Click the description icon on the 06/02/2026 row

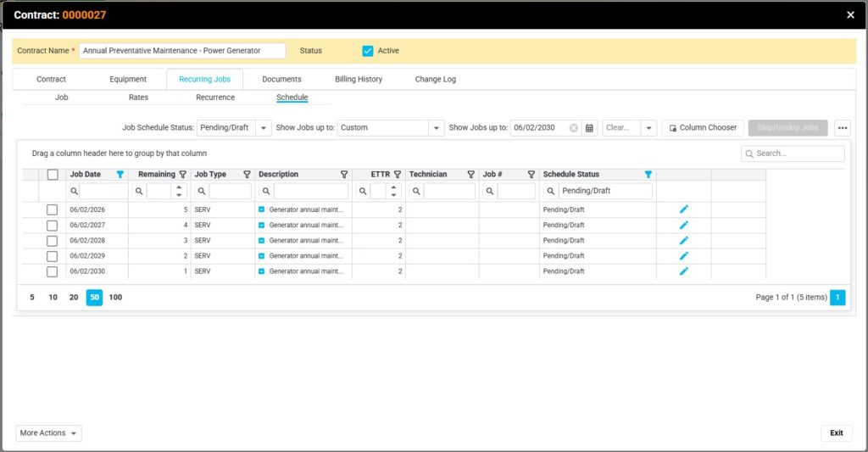click(261, 210)
